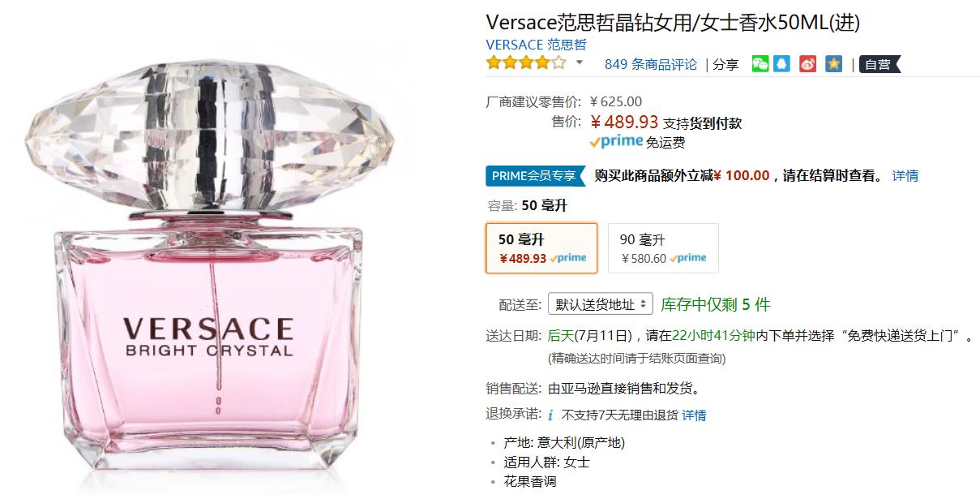
Task: Share product via Weibo icon
Action: pos(807,64)
